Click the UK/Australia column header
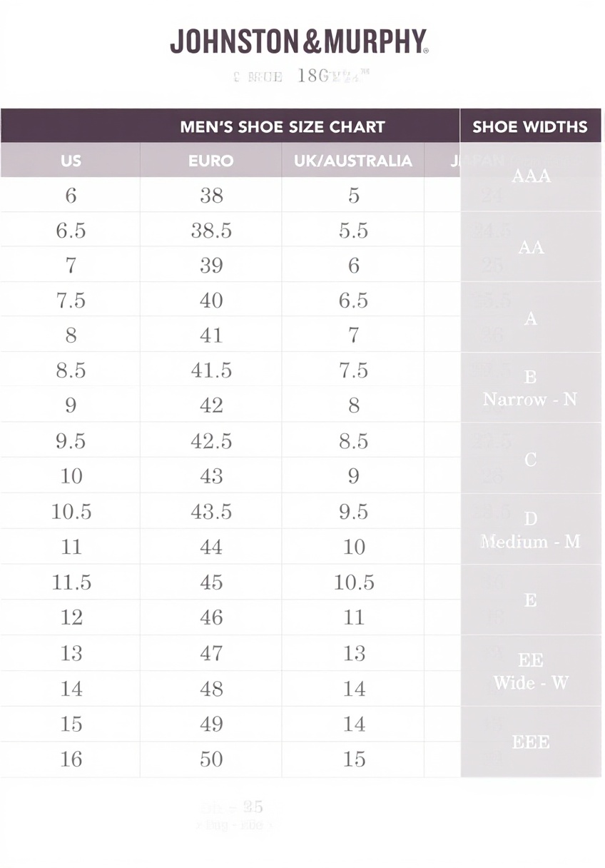Viewport: 605px width, 868px height. (x=353, y=161)
